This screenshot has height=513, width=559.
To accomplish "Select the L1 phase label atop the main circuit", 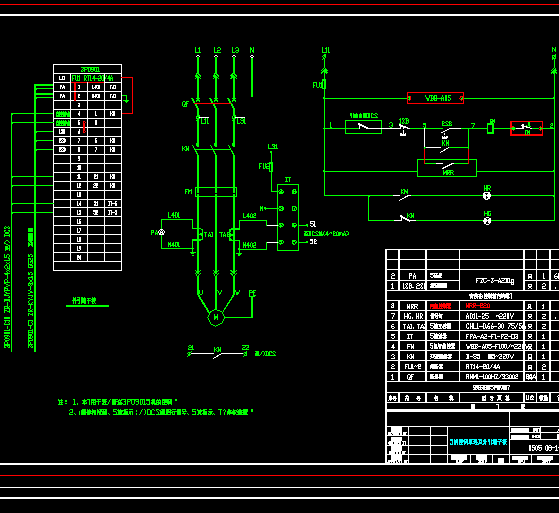I will (198, 50).
